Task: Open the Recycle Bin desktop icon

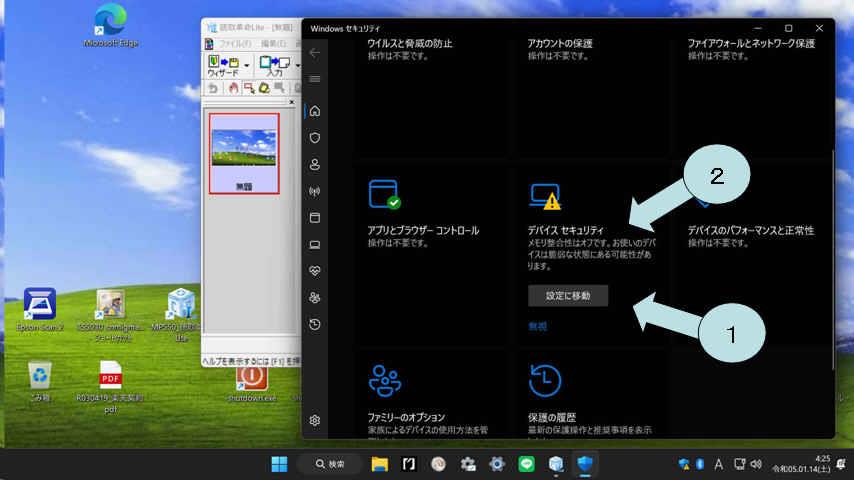Action: 40,381
